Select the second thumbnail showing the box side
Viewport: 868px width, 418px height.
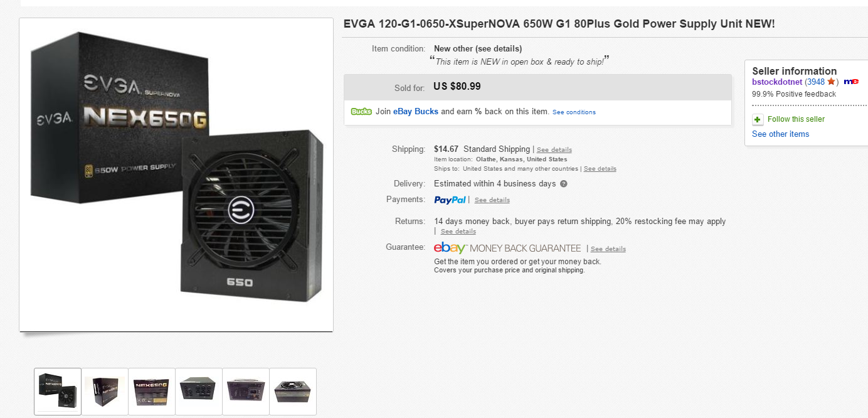click(105, 391)
